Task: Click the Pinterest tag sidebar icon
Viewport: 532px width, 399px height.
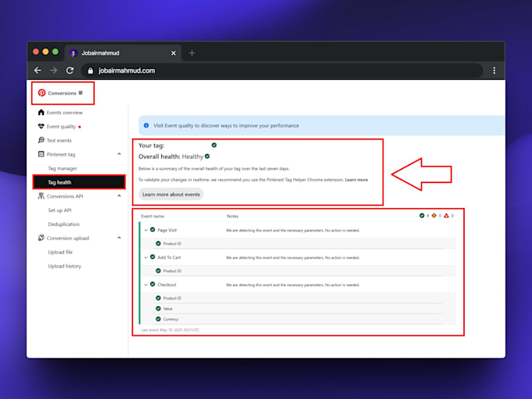Action: (41, 154)
